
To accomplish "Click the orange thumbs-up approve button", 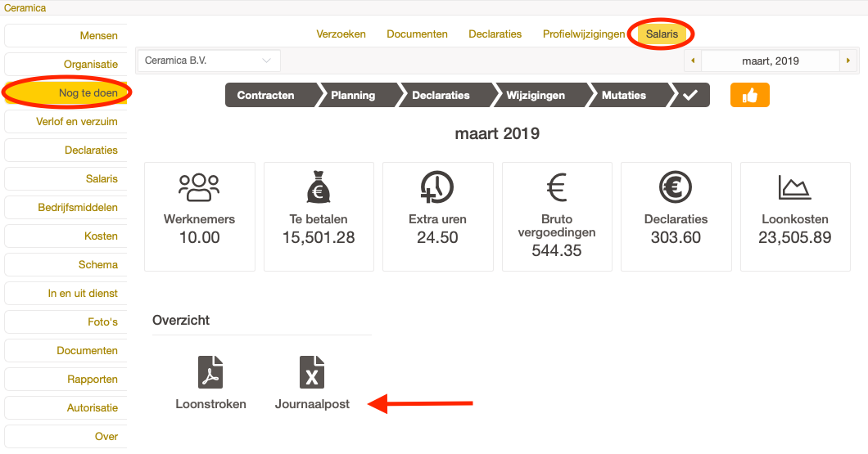I will coord(749,96).
